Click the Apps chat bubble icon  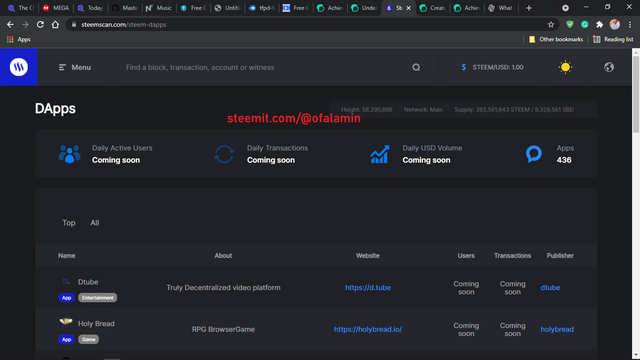[534, 154]
